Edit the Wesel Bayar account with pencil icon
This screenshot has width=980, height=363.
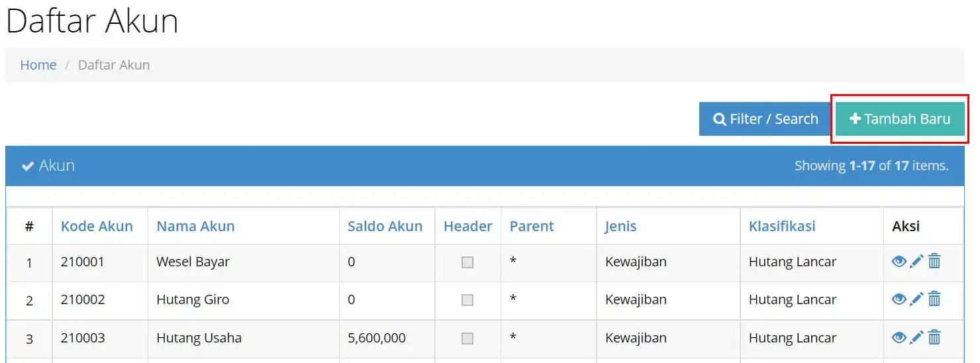click(x=916, y=262)
